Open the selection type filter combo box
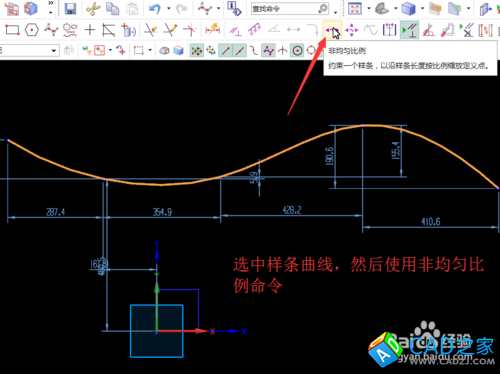This screenshot has height=374, width=500. (x=30, y=51)
